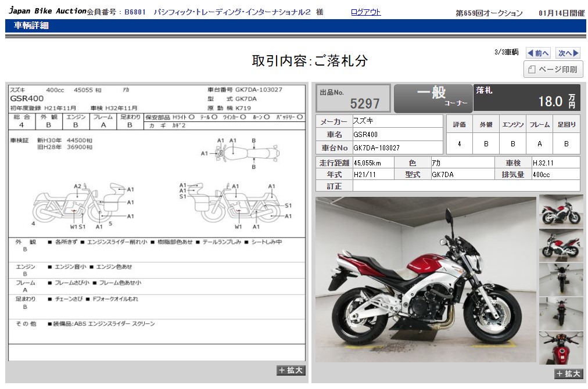Click the displacement value 400cc
Viewport: 588px width, 389px height.
(541, 175)
